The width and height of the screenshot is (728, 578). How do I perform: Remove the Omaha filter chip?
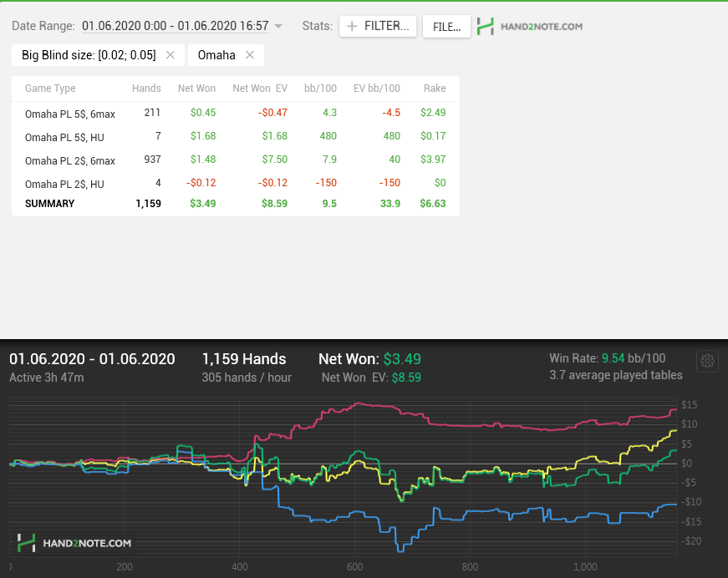pyautogui.click(x=250, y=55)
